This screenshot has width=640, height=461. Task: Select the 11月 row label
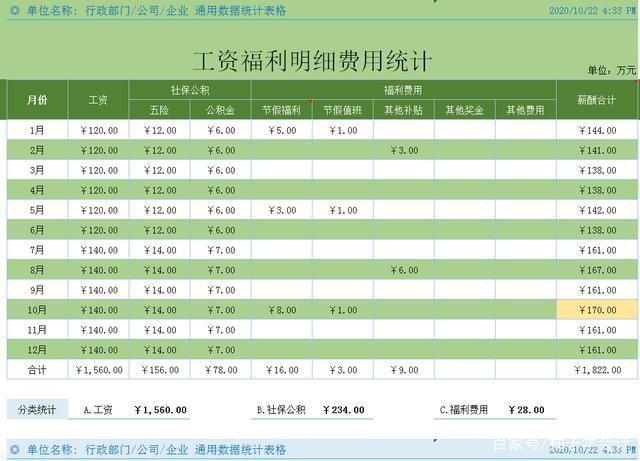tap(37, 330)
